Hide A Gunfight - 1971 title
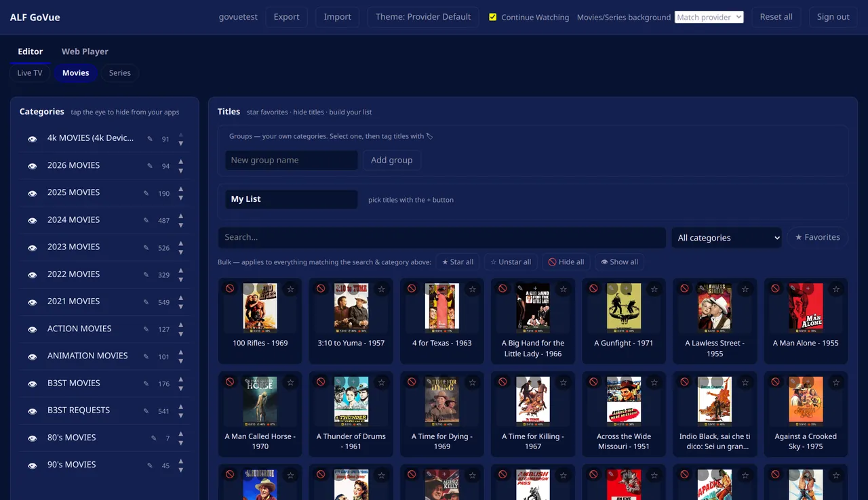 [x=593, y=289]
